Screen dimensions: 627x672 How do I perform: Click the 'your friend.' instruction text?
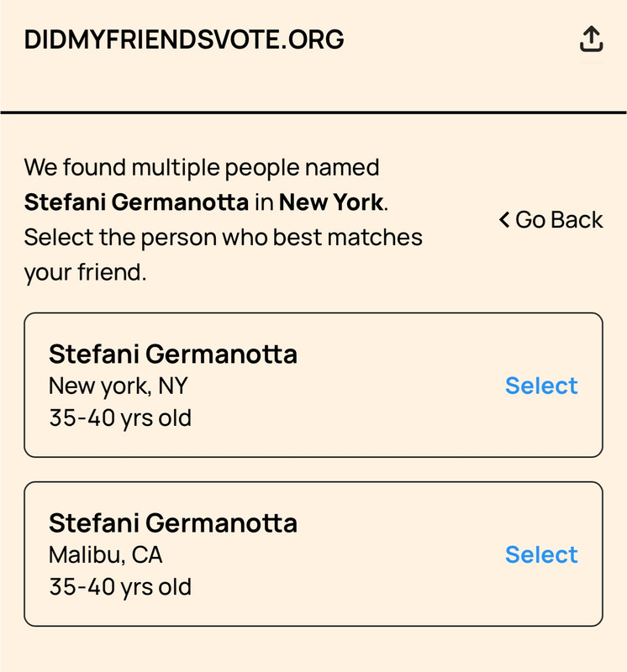86,272
